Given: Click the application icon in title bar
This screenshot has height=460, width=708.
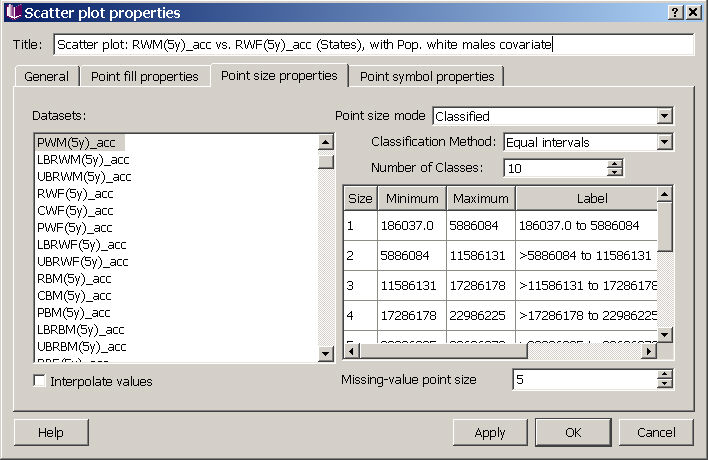Looking at the screenshot, I should point(12,12).
